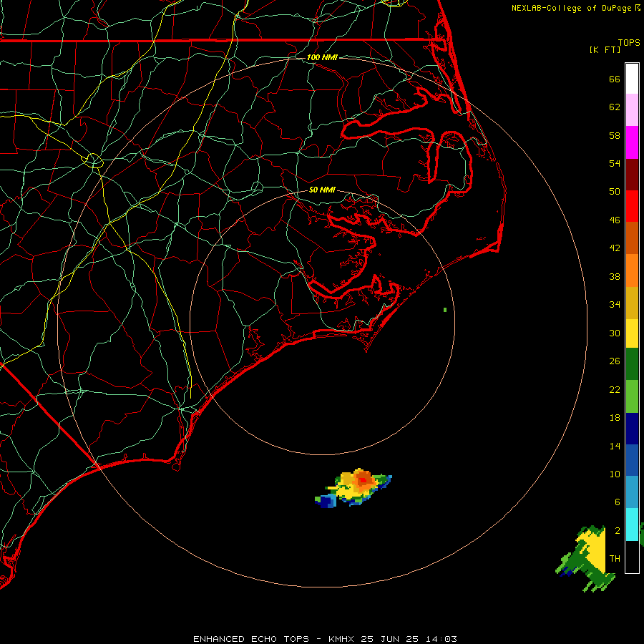Click the '25 JUN 25 14:03' timestamp

pos(409,639)
